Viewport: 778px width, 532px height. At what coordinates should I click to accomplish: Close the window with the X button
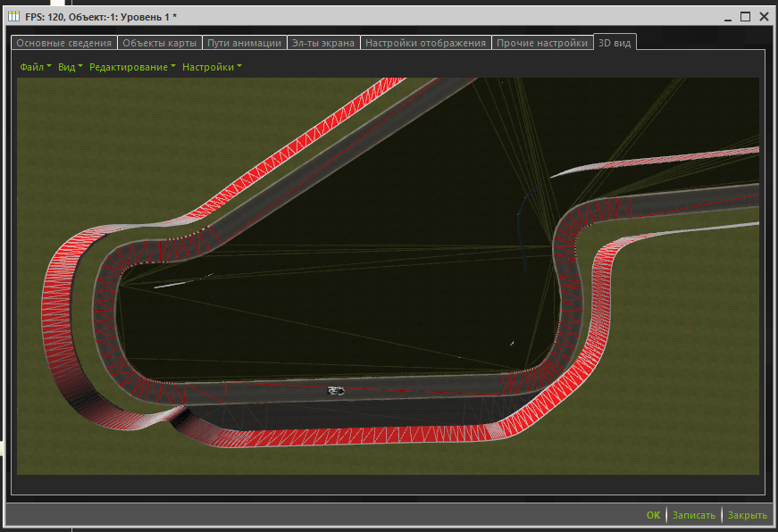click(764, 16)
